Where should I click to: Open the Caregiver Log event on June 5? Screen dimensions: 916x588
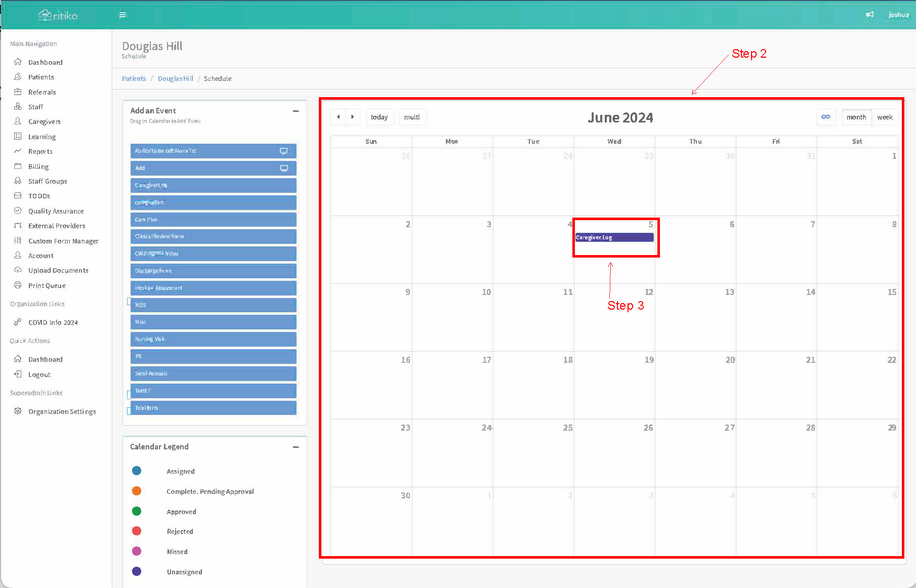[x=614, y=237]
